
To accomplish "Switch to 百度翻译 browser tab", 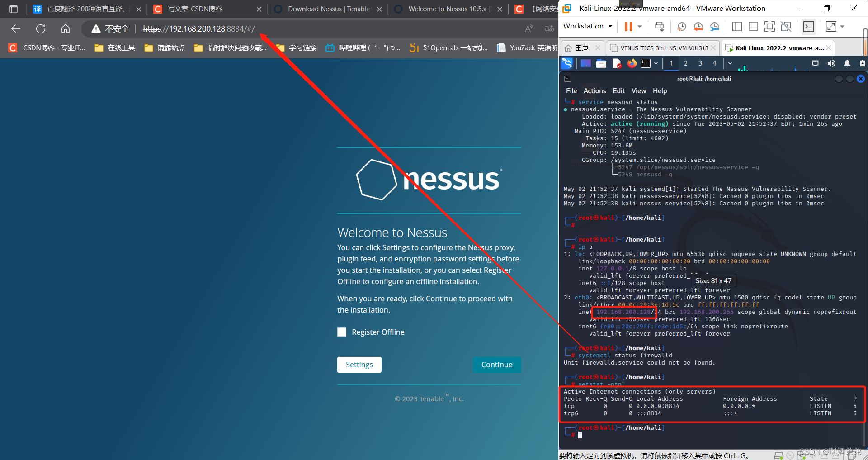I will click(87, 9).
